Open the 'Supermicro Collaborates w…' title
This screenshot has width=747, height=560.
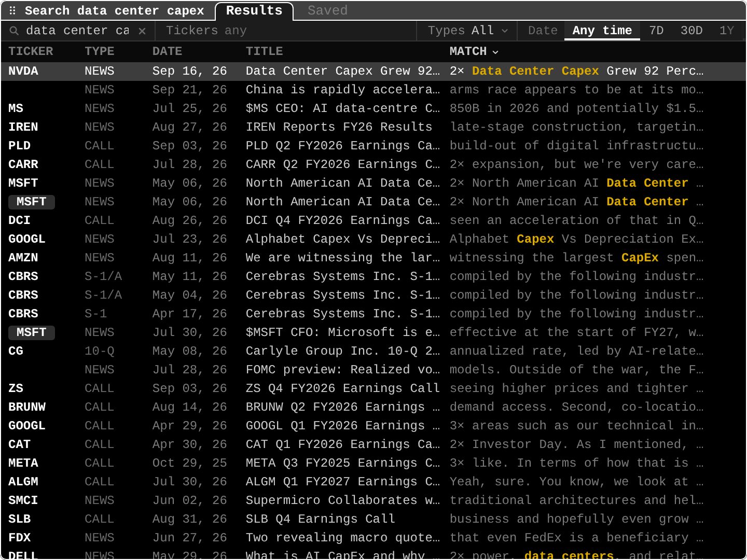tap(342, 500)
